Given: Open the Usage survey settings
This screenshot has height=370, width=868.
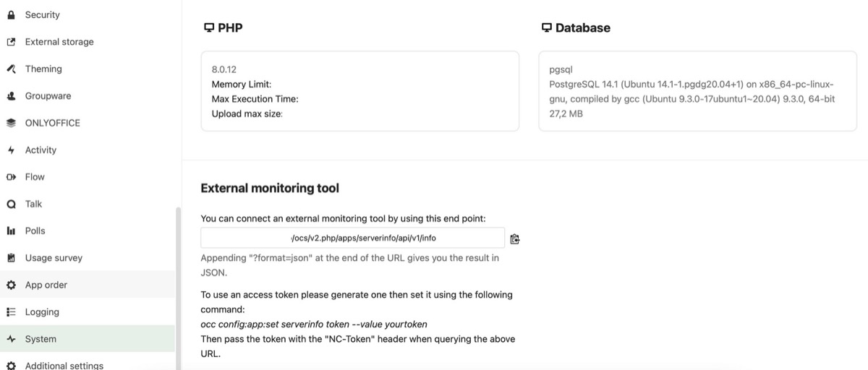Looking at the screenshot, I should (54, 258).
